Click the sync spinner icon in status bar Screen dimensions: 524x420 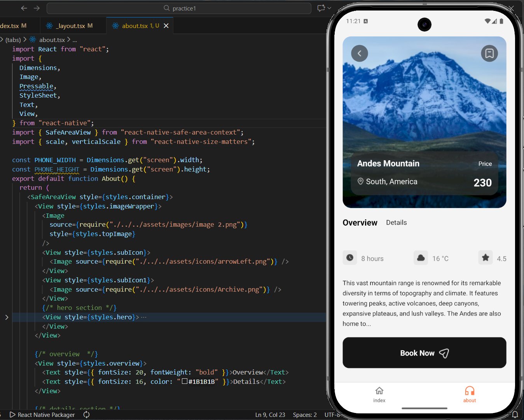(86, 415)
